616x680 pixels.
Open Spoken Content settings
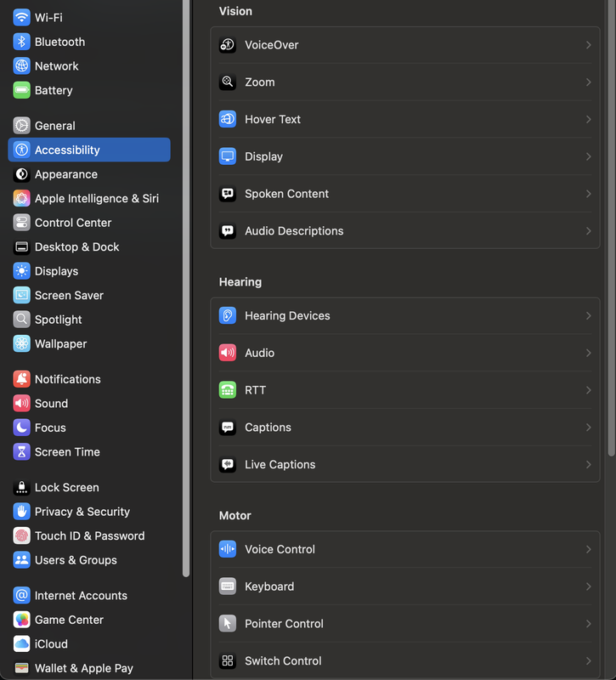point(405,194)
